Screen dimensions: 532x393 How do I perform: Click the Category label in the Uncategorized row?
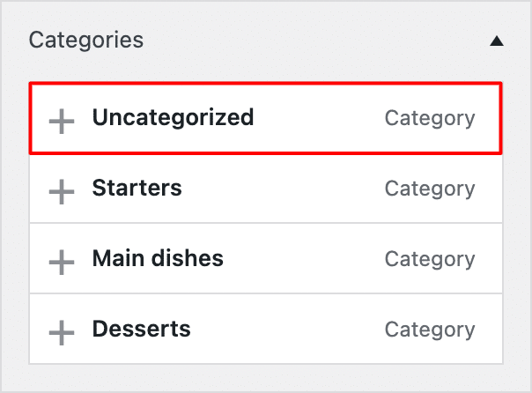tap(430, 118)
